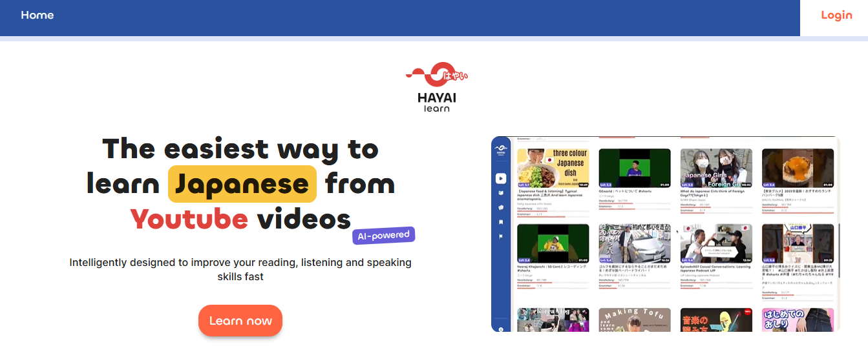Viewport: 868px width, 357px height.
Task: Open the Casual Conversations podcast thumbnail
Action: coord(716,243)
